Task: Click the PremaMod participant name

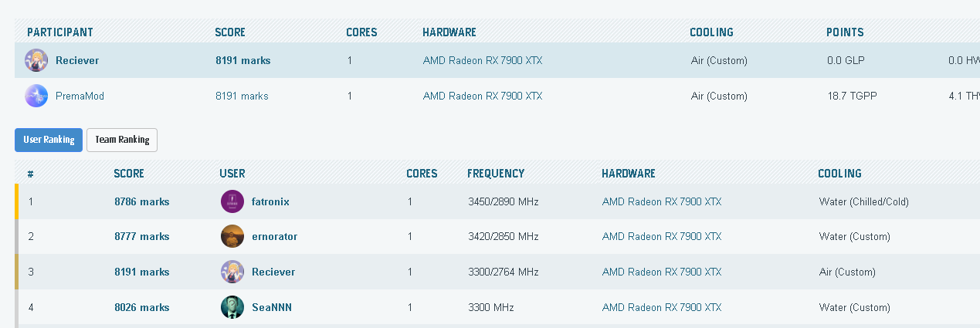Action: pyautogui.click(x=80, y=96)
